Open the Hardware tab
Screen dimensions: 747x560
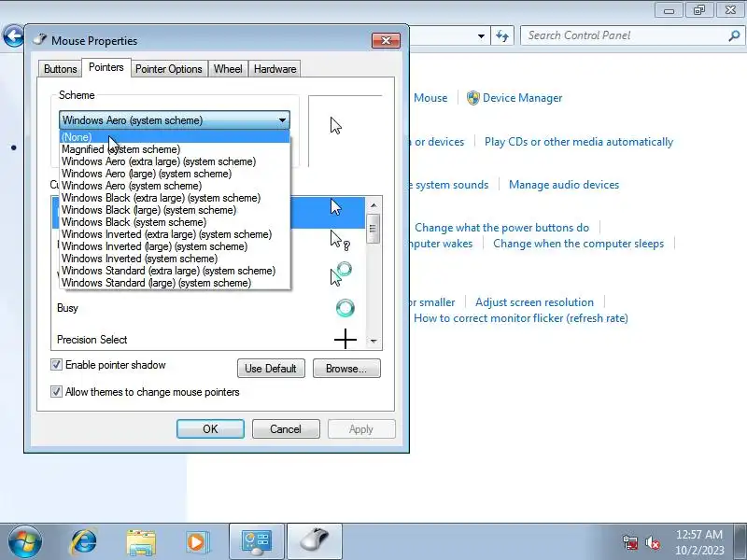[x=275, y=69]
